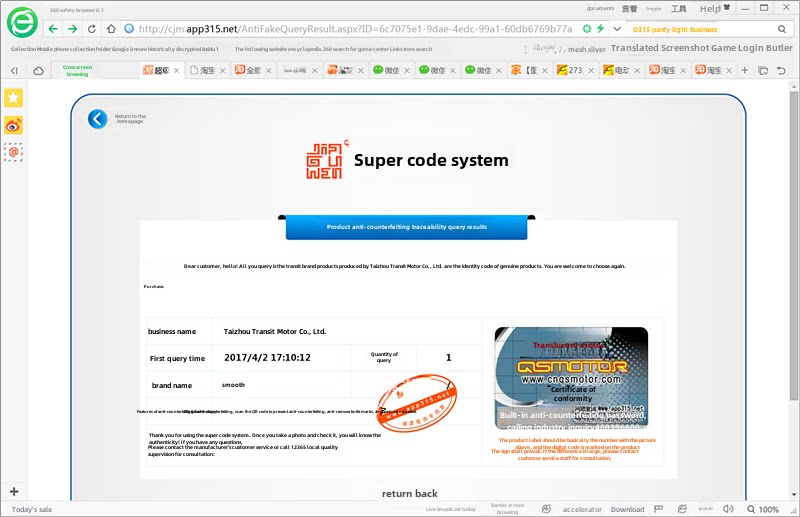Close the 全家 tab
The width and height of the screenshot is (800, 517).
268,70
